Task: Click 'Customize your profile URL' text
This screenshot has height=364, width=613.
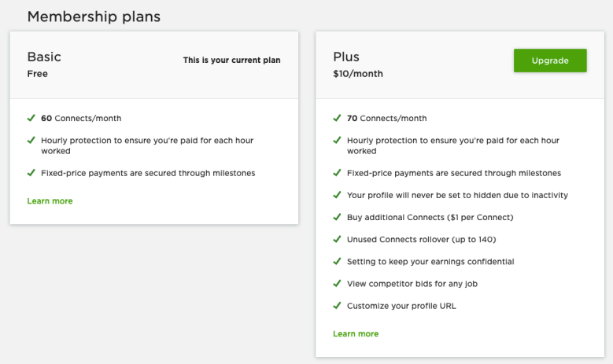Action: pyautogui.click(x=401, y=306)
